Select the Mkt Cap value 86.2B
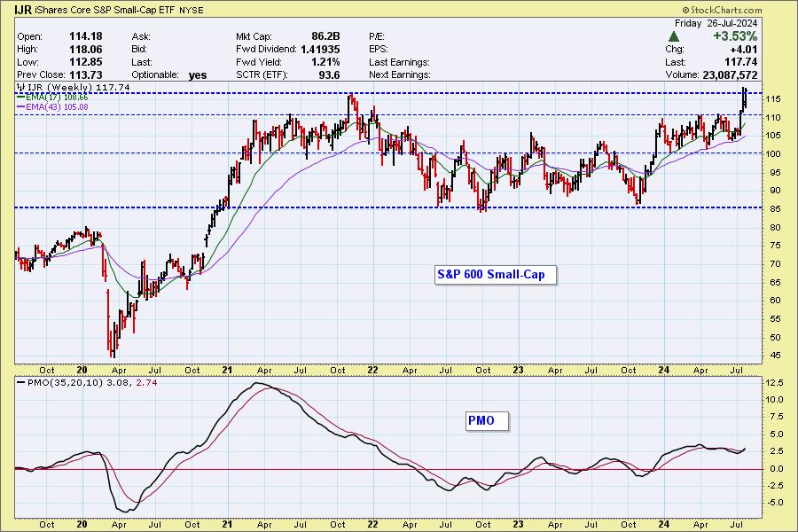Viewport: 798px width, 532px height. click(325, 36)
